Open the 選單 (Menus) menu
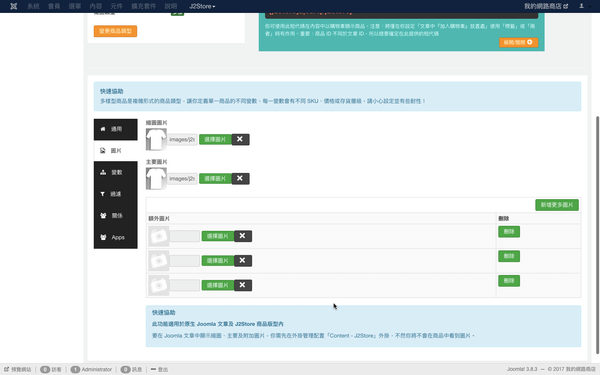 point(75,6)
